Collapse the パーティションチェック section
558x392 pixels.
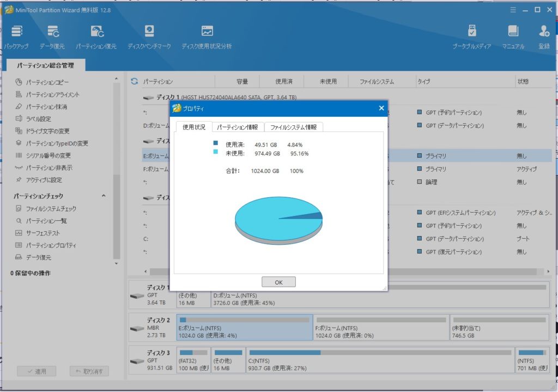point(104,196)
